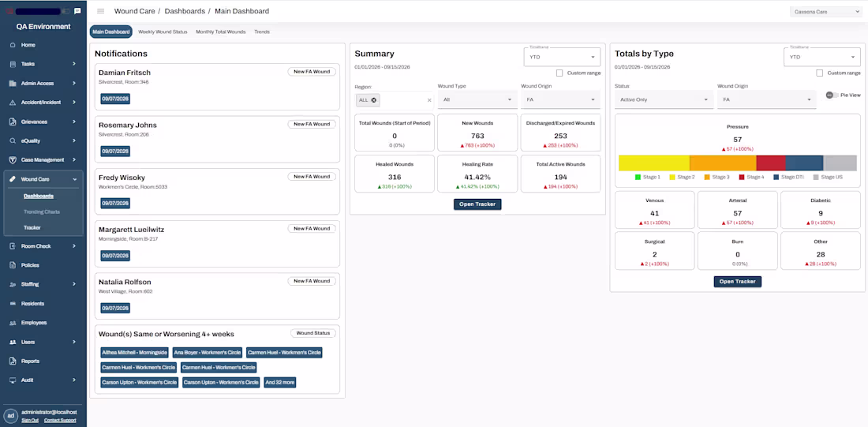Click the Accident/Incident warning icon
The height and width of the screenshot is (427, 868).
pos(13,103)
